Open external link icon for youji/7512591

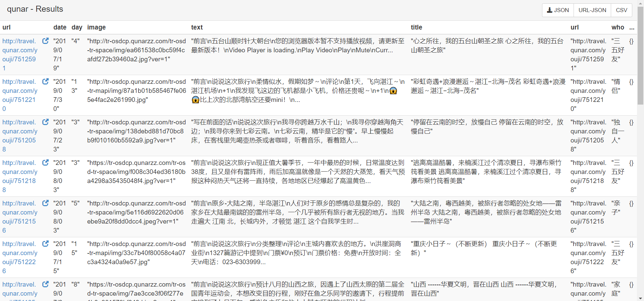[x=45, y=41]
